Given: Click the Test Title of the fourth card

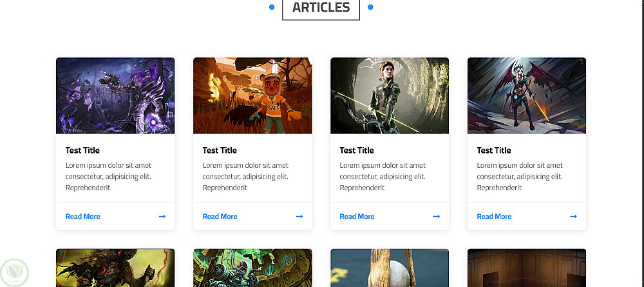Looking at the screenshot, I should coord(494,150).
